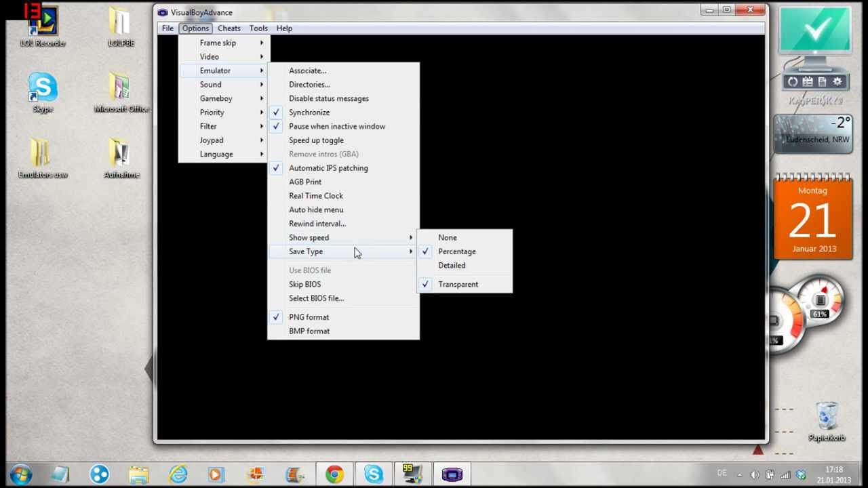
Task: Click the calendar gadget showing 21
Action: pos(813,217)
